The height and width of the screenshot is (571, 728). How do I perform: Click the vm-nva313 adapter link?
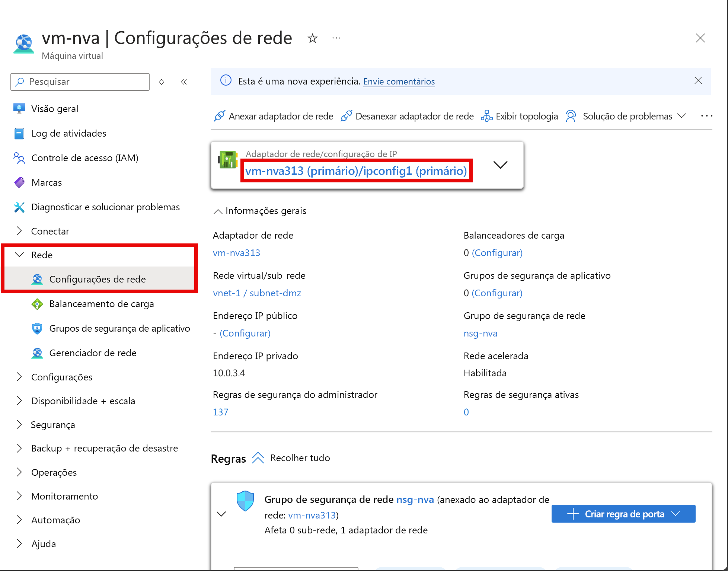pos(236,253)
